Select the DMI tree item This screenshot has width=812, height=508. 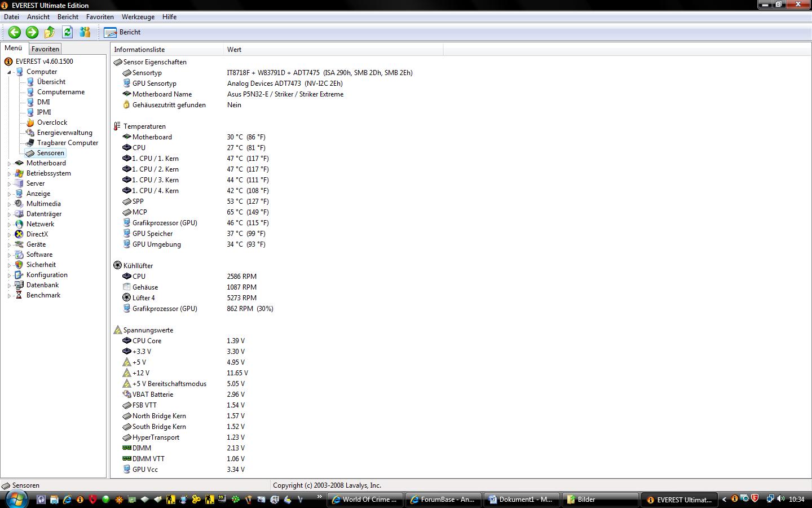(x=43, y=102)
